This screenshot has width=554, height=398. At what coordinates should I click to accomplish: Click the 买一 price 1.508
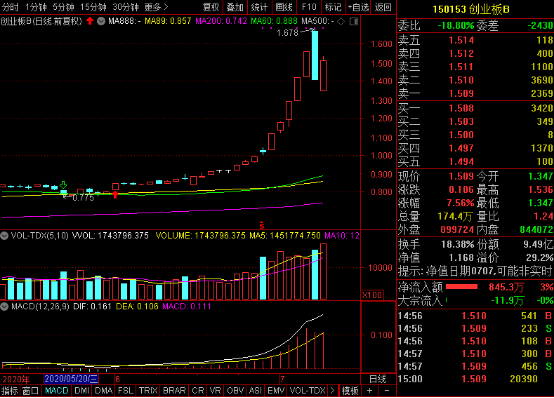(461, 108)
